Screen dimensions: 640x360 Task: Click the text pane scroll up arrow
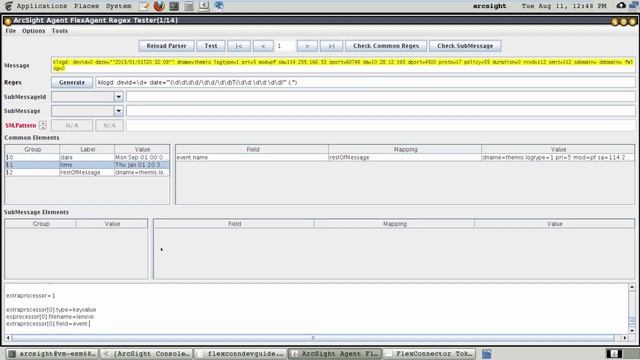(632, 287)
